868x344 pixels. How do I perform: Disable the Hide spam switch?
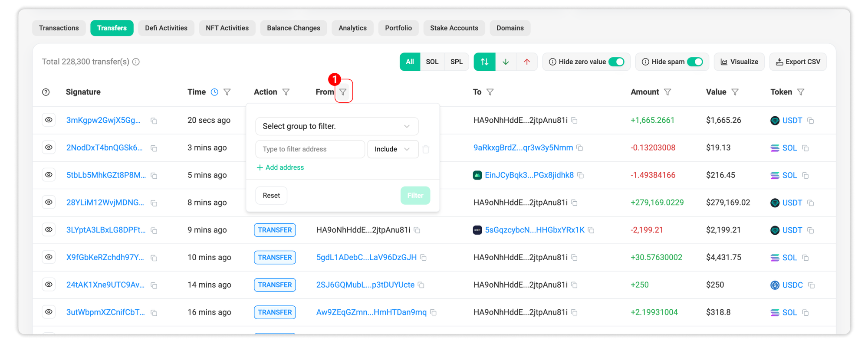click(695, 62)
